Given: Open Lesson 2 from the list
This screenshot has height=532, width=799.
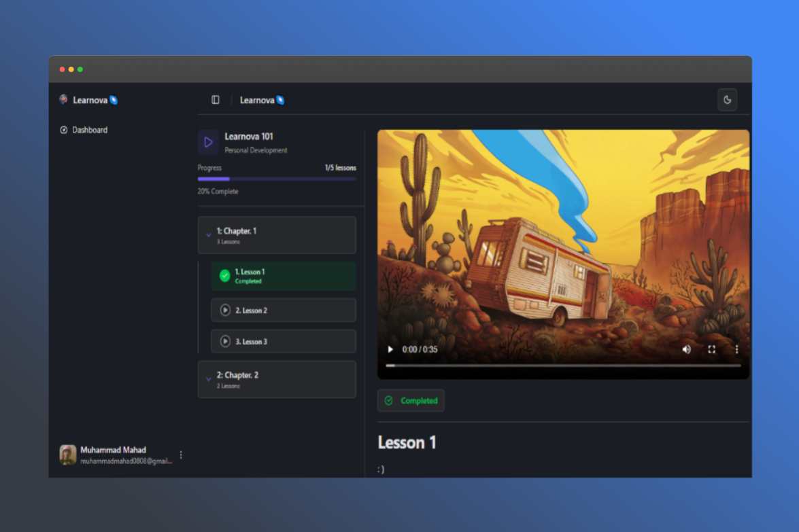Looking at the screenshot, I should point(283,310).
